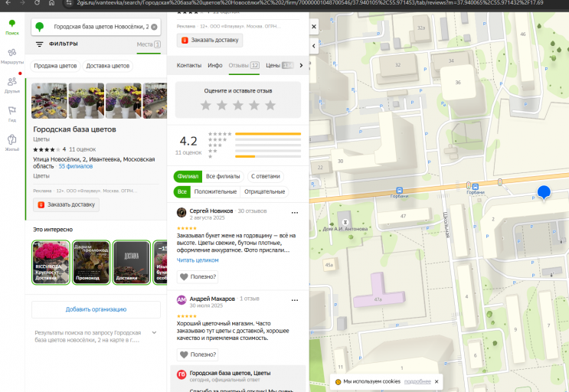This screenshot has height=392, width=569.
Task: Mark Сергей Новиков review as Полезно
Action: (x=198, y=276)
